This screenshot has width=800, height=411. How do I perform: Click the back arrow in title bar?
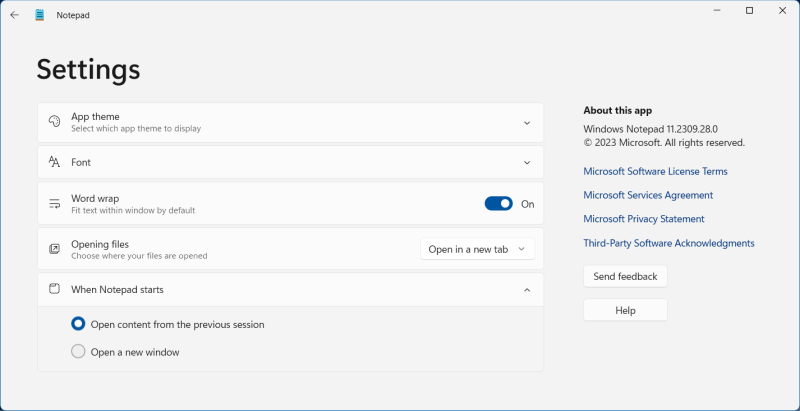click(x=14, y=15)
